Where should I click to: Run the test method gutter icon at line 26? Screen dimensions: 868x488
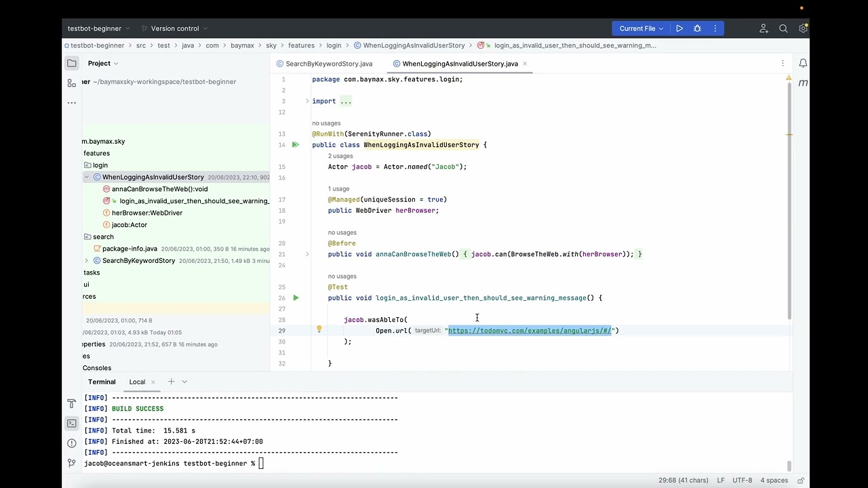295,298
